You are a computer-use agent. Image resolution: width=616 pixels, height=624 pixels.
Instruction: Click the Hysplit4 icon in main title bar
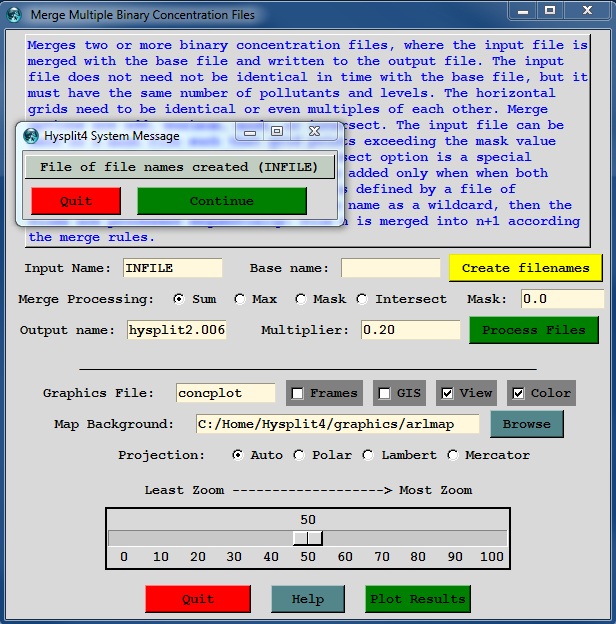14,15
